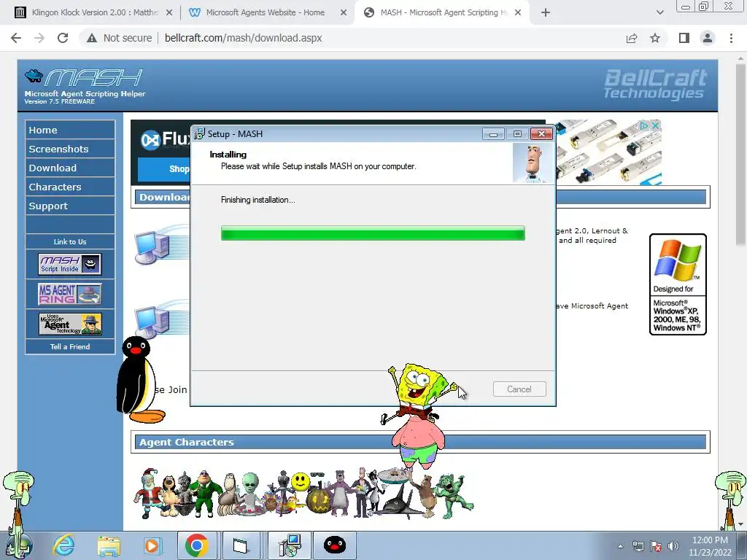
Task: Click the volume speaker tray icon
Action: (x=673, y=546)
